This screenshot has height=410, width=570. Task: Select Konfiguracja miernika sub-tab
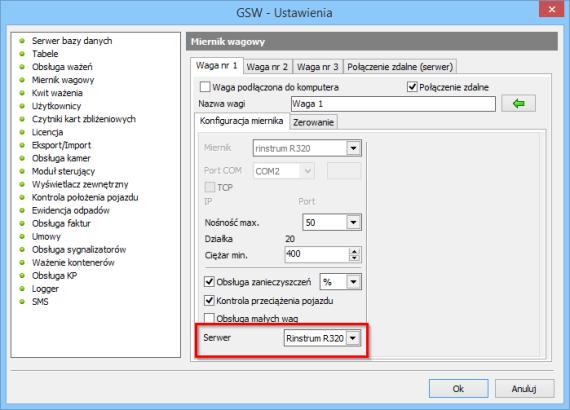pyautogui.click(x=241, y=121)
